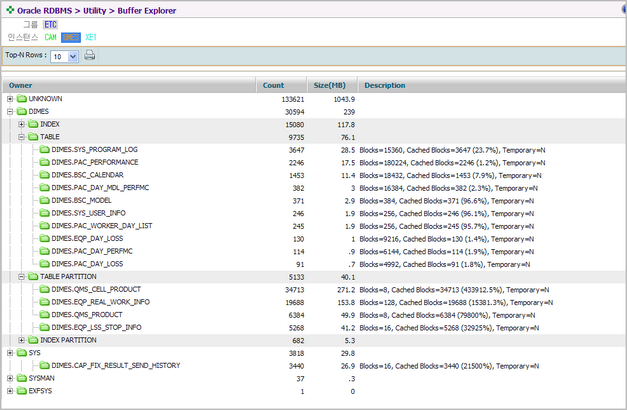The width and height of the screenshot is (627, 410).
Task: Click the printer icon in the toolbar
Action: tap(90, 56)
